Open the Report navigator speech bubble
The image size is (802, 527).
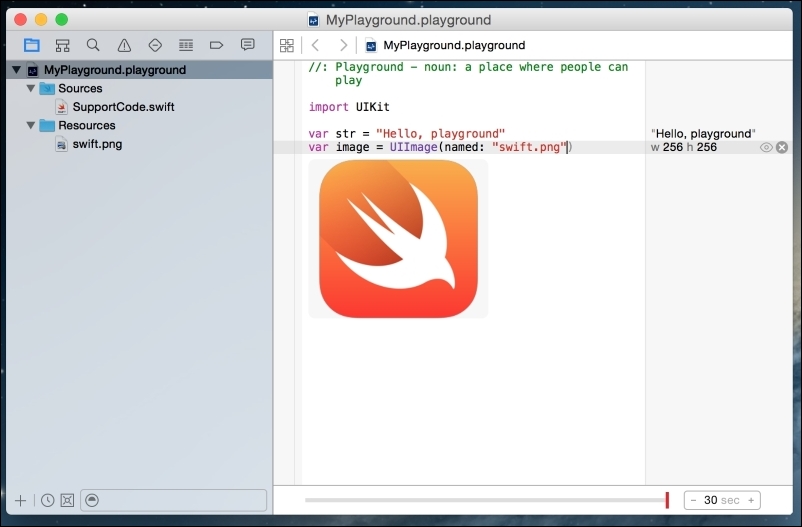coord(247,45)
